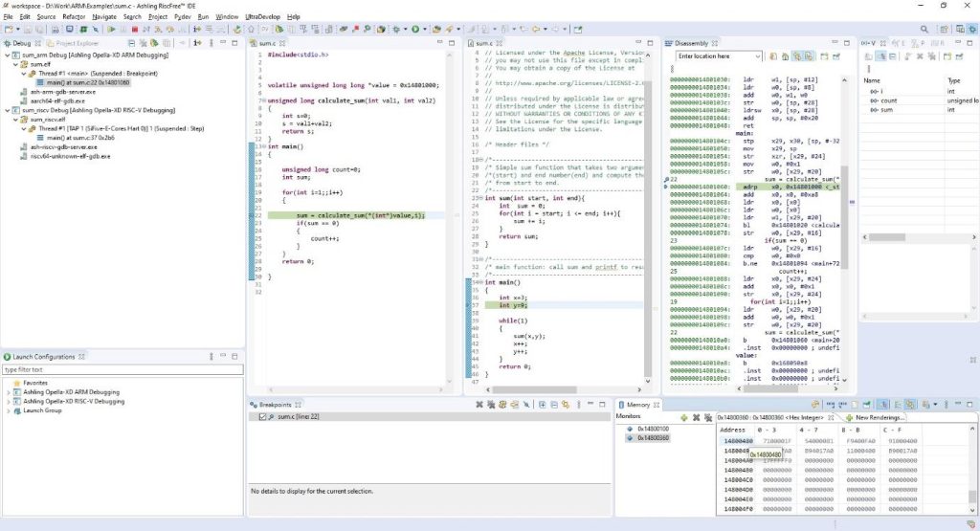980x531 pixels.
Task: Select main() at sum.c:37 stack frame
Action: [x=80, y=138]
